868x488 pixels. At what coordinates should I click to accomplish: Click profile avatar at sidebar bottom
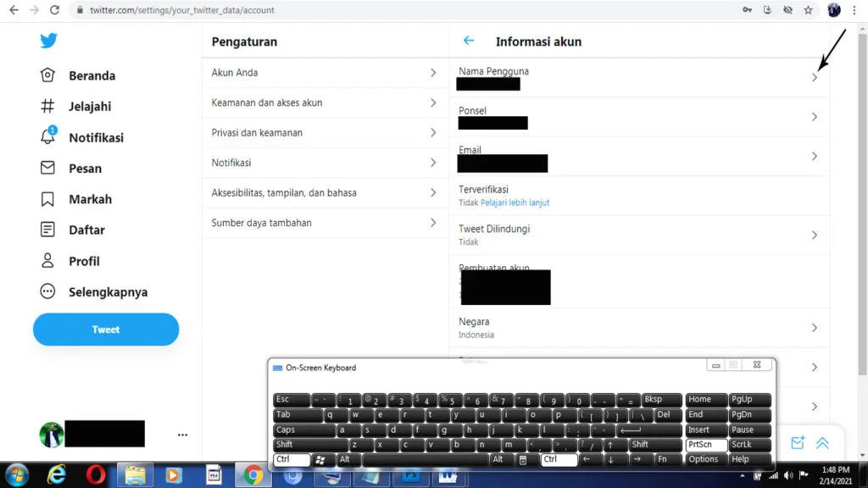[51, 435]
